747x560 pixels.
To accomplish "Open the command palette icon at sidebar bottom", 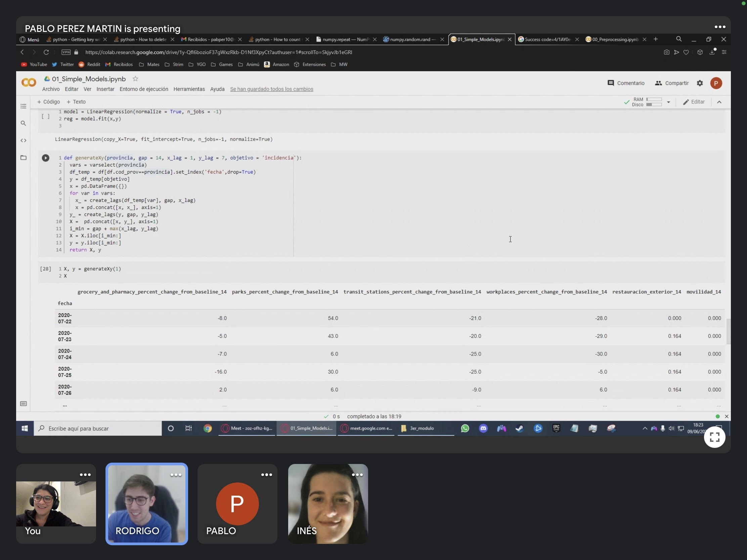I will (x=23, y=404).
